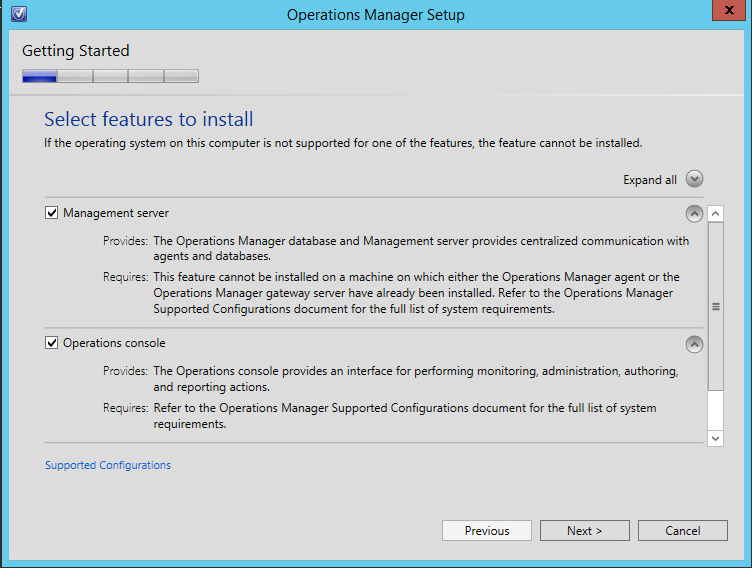Click the 'Getting Started' heading

click(x=76, y=51)
